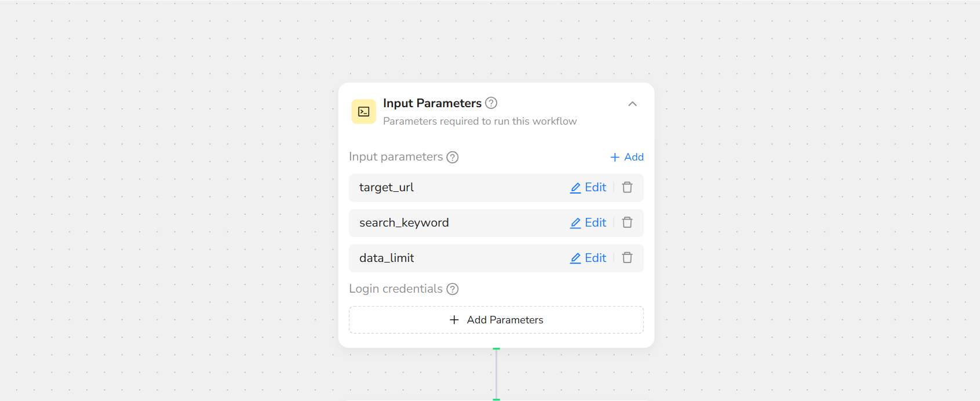Select the data_limit row text

coord(387,258)
